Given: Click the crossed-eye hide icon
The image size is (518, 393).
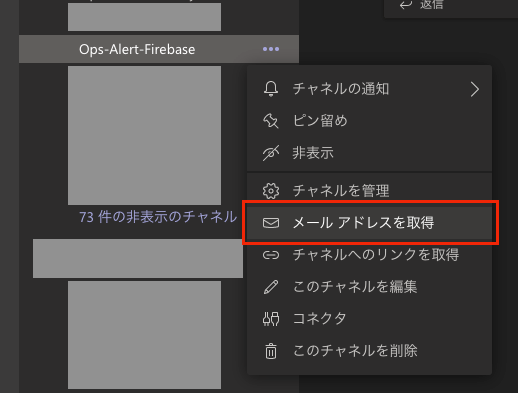Looking at the screenshot, I should (x=271, y=153).
